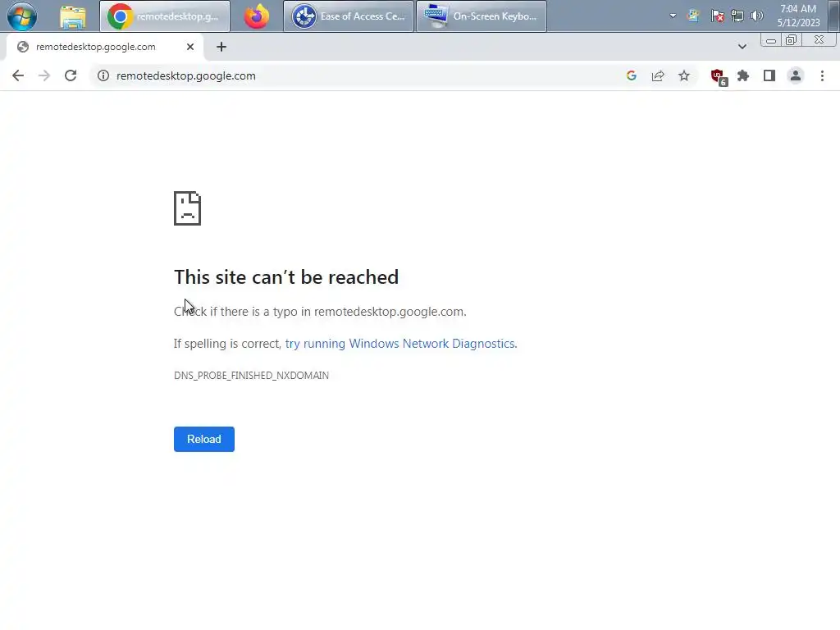
Task: Open Ease of Access Center taskbar window
Action: tap(348, 16)
